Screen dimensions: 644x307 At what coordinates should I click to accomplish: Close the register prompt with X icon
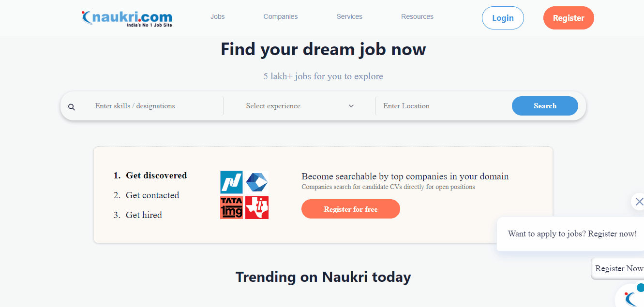[x=639, y=202]
